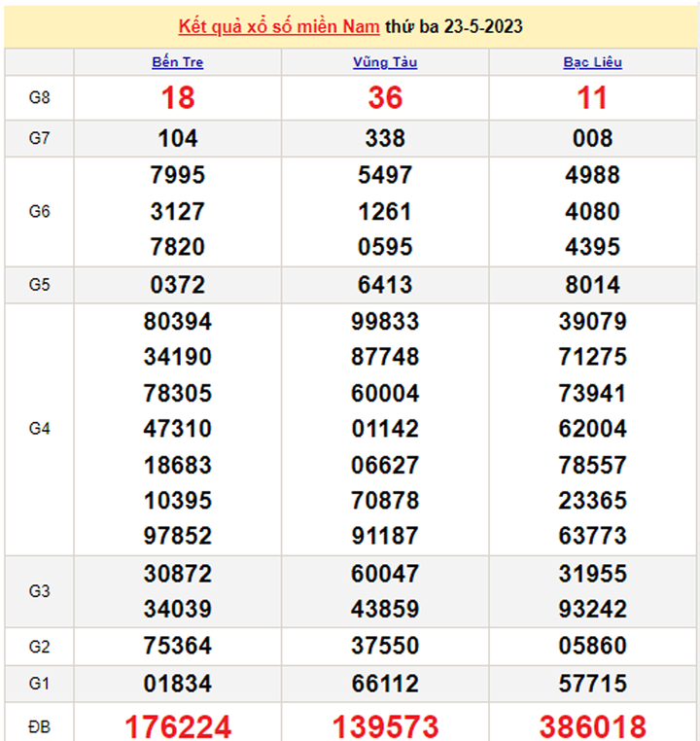Select Bạc Liêu special prize number 386018
The width and height of the screenshot is (700, 741).
point(592,725)
